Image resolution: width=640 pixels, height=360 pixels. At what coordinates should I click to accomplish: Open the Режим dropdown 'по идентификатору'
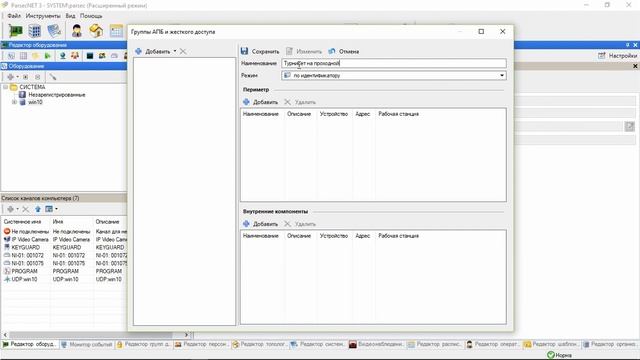(394, 76)
